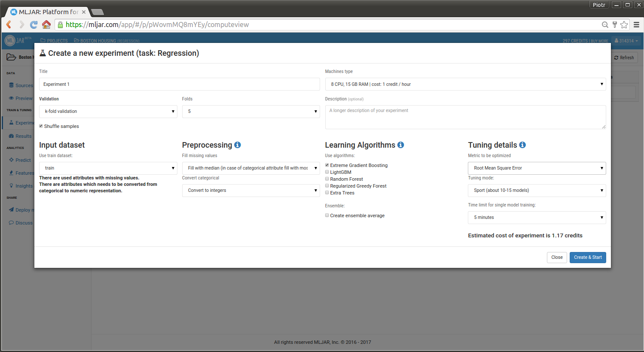The image size is (644, 352).
Task: Click the 'Create a new experiment' dialog heading
Action: click(124, 53)
